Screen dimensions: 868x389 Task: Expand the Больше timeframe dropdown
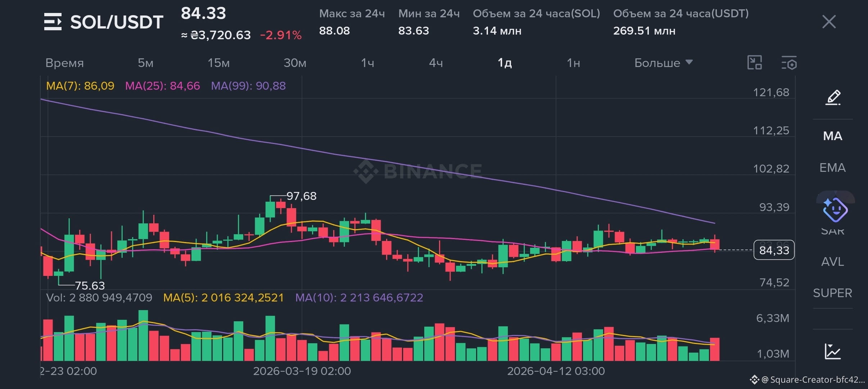pos(663,63)
